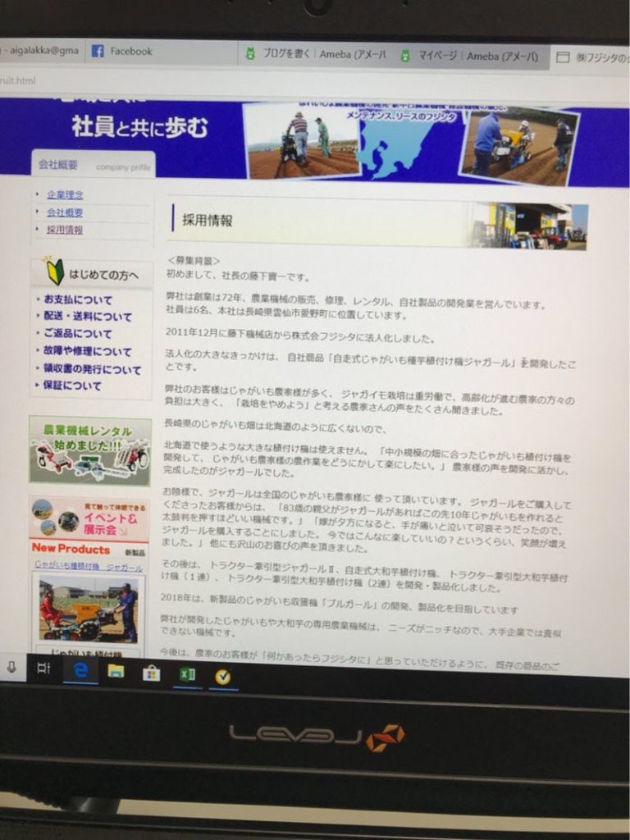This screenshot has width=630, height=840.
Task: Click the <募集背景> text line
Action: [x=194, y=261]
